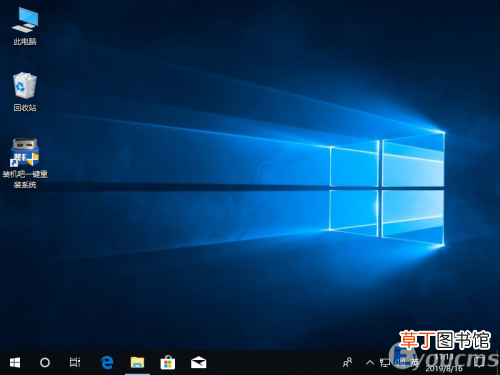Open the network status tray icon
Viewport: 500px width, 375px height.
click(x=385, y=363)
